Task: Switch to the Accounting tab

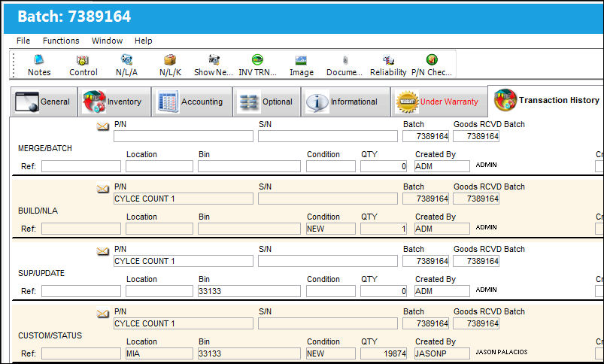Action: click(192, 102)
